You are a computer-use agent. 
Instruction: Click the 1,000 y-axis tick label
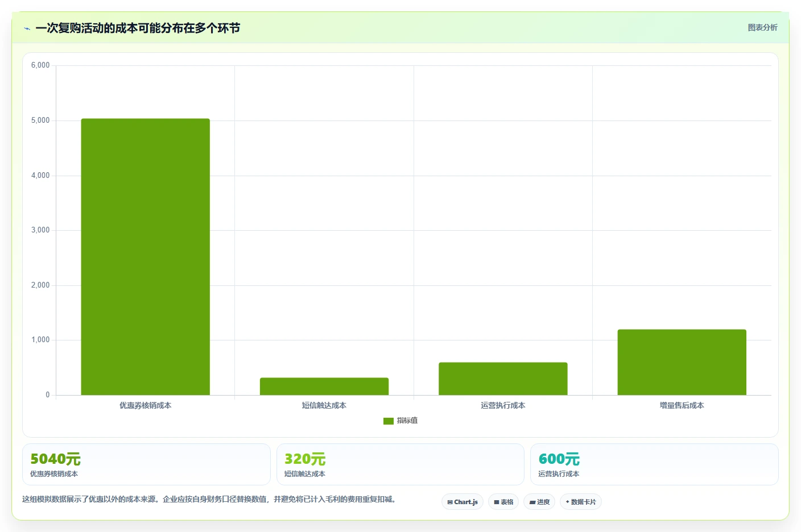click(x=40, y=340)
